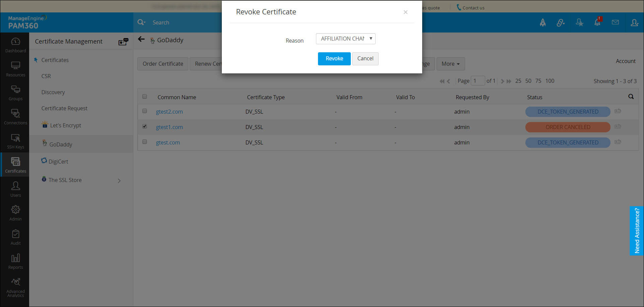Open the Dashboard icon in sidebar
This screenshot has height=307, width=644.
coord(15,45)
